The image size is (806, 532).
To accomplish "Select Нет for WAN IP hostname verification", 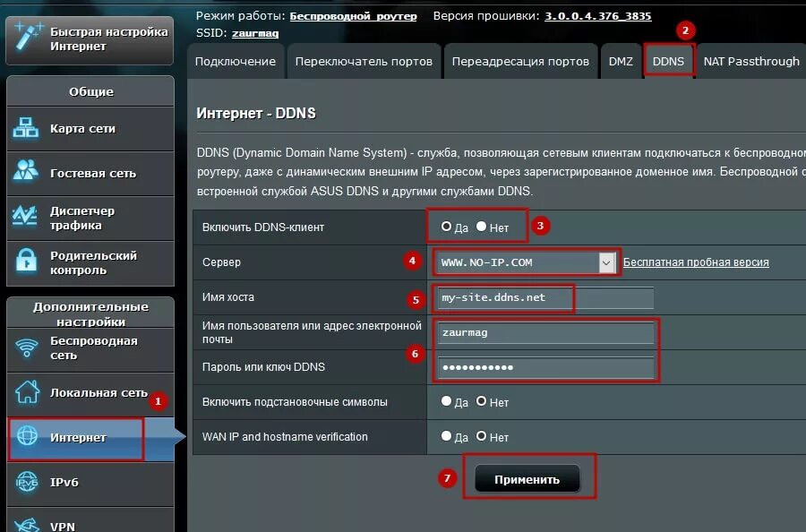I will coord(481,436).
